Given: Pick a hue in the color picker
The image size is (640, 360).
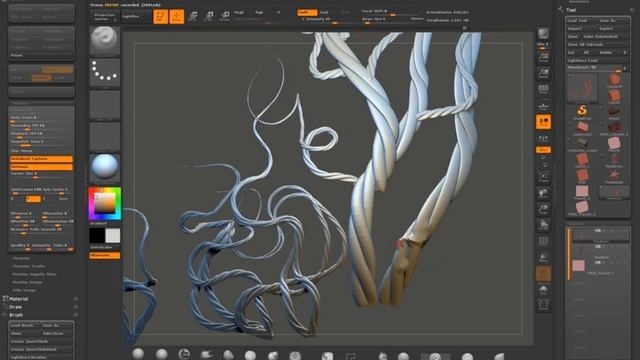Looking at the screenshot, I should point(105,203).
